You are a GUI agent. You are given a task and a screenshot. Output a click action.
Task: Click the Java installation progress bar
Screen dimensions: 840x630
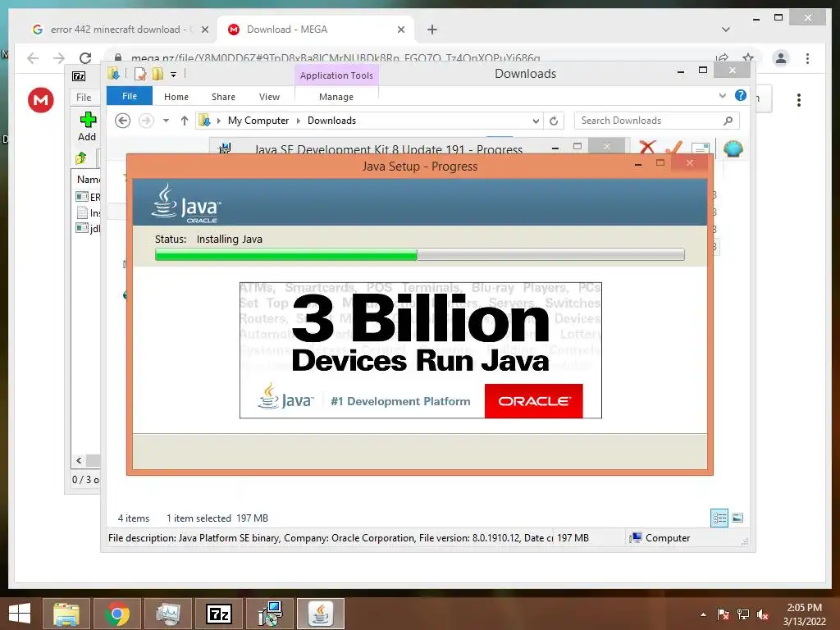point(419,254)
